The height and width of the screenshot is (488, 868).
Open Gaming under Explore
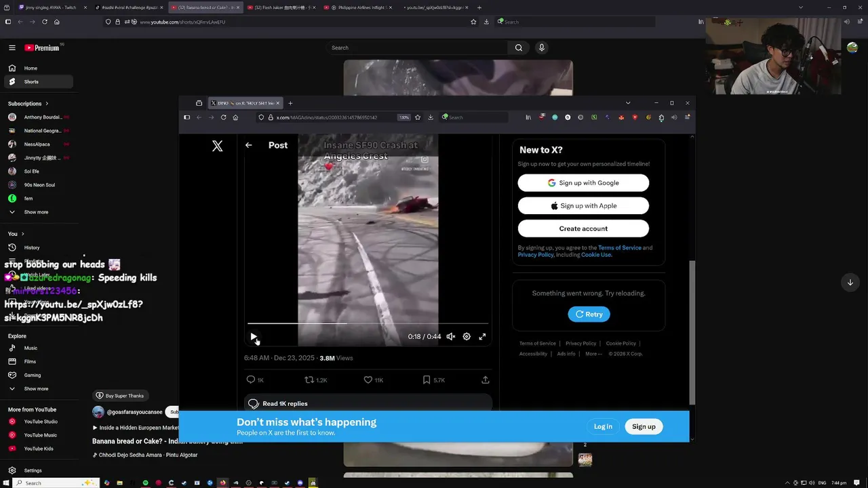[37, 375]
